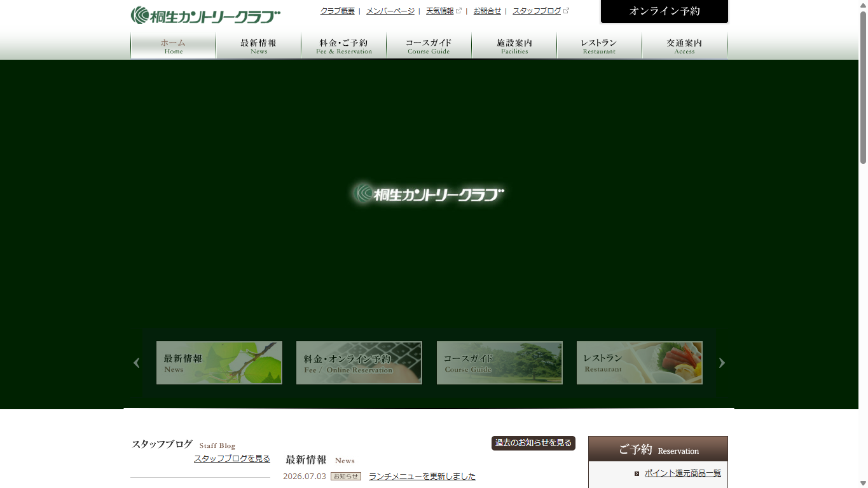Image resolution: width=868 pixels, height=488 pixels.
Task: Click the scrollbar down arrow
Action: (x=863, y=483)
